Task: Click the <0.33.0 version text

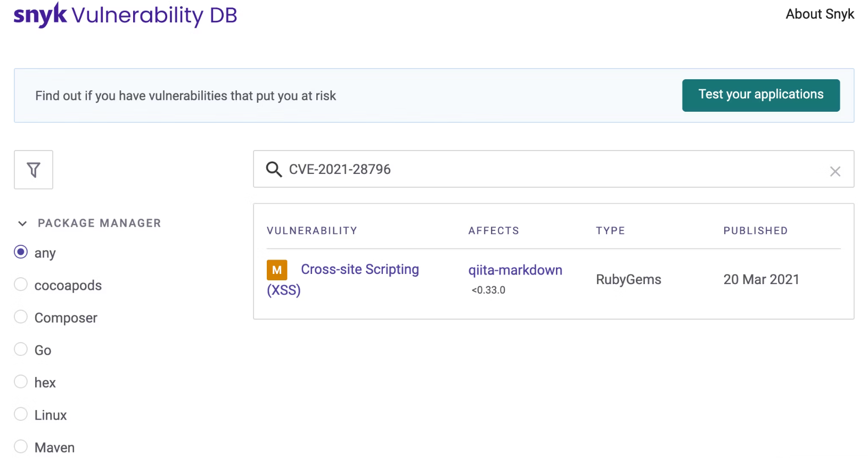Action: (x=488, y=290)
